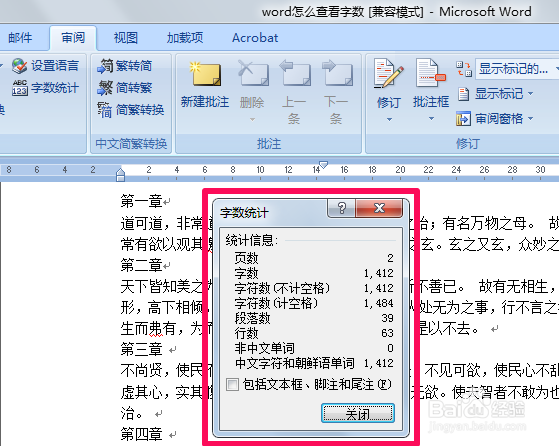Go to next comment 下一条
This screenshot has height=446, width=559.
(x=336, y=92)
